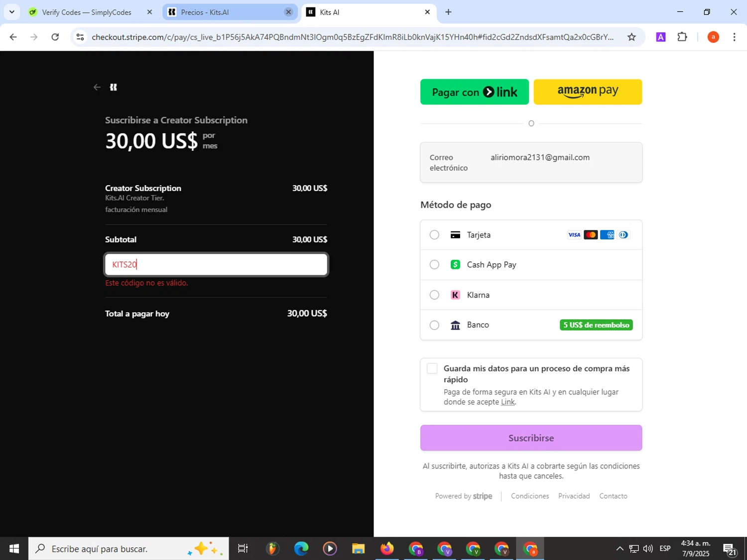Viewport: 747px width, 560px height.
Task: Click the 'Este código no es válido.' message
Action: pyautogui.click(x=146, y=283)
